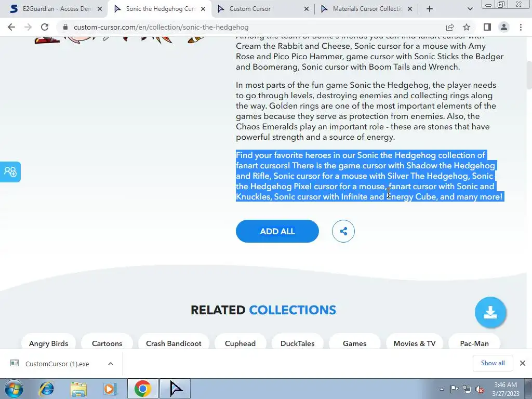Viewport: 532px width, 399px height.
Task: Click the Custom Cursor taskbar icon
Action: (175, 389)
